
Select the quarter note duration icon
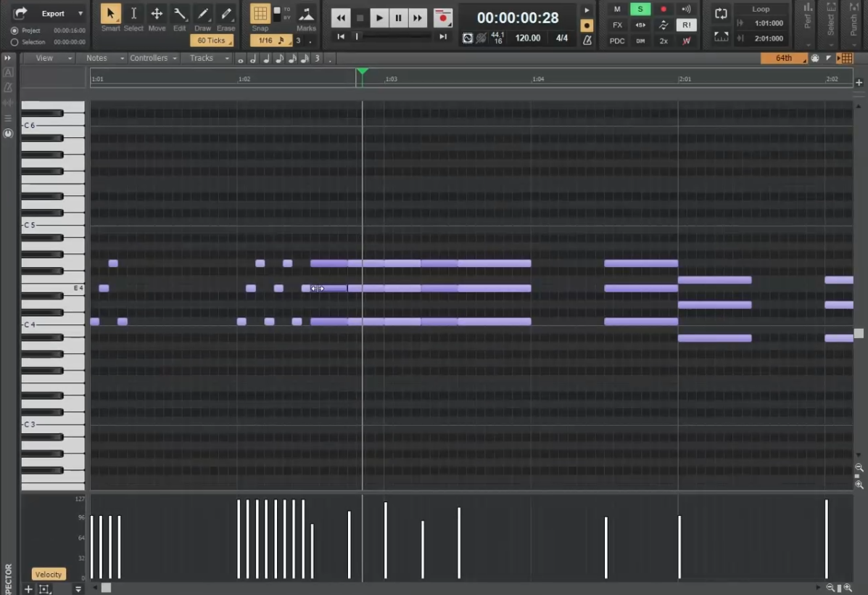click(x=266, y=58)
